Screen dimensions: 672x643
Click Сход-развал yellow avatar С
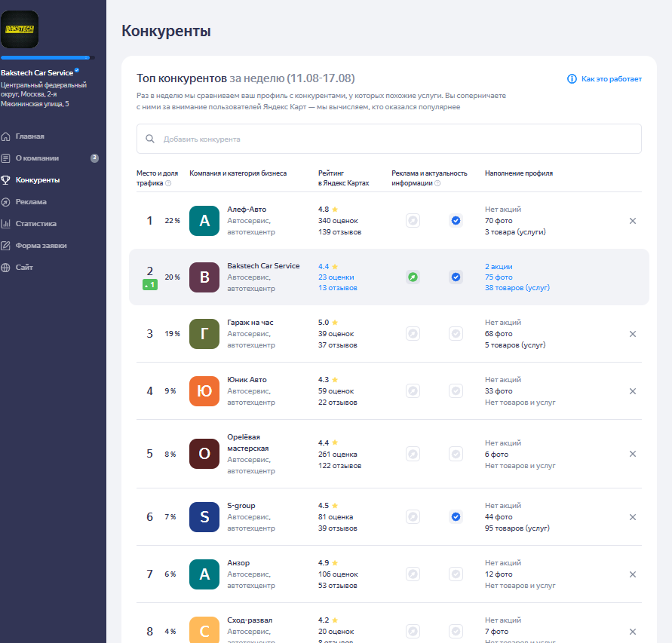(204, 630)
